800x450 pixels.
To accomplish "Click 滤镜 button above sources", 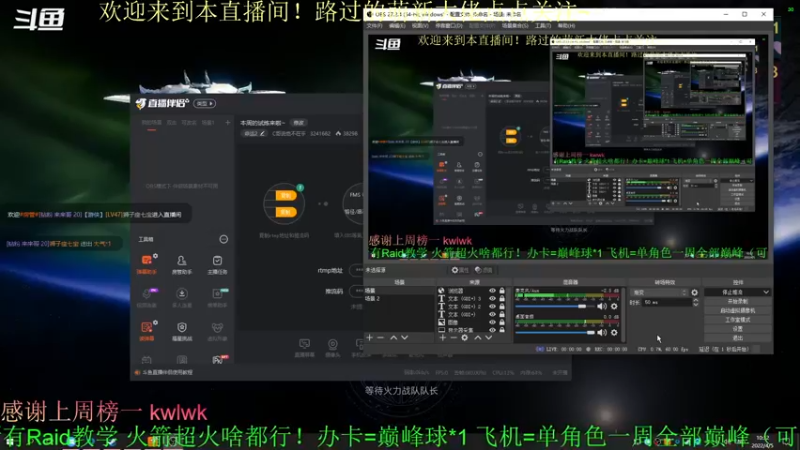I will click(x=484, y=270).
